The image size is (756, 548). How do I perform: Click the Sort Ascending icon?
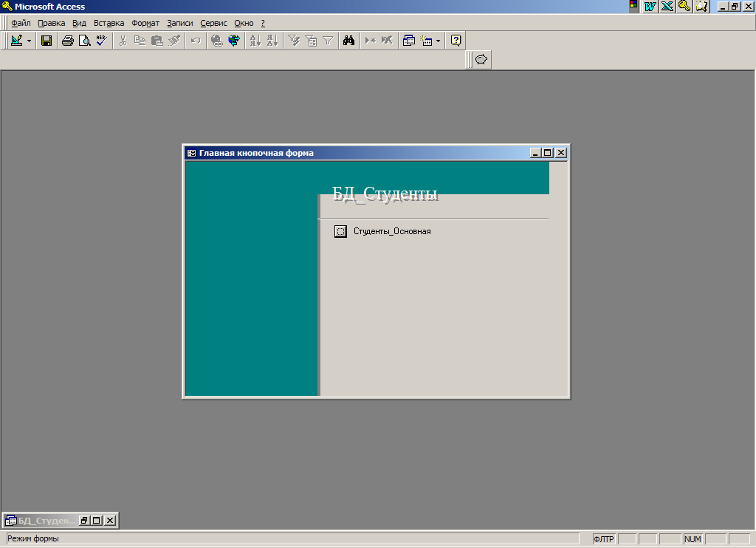(x=255, y=41)
